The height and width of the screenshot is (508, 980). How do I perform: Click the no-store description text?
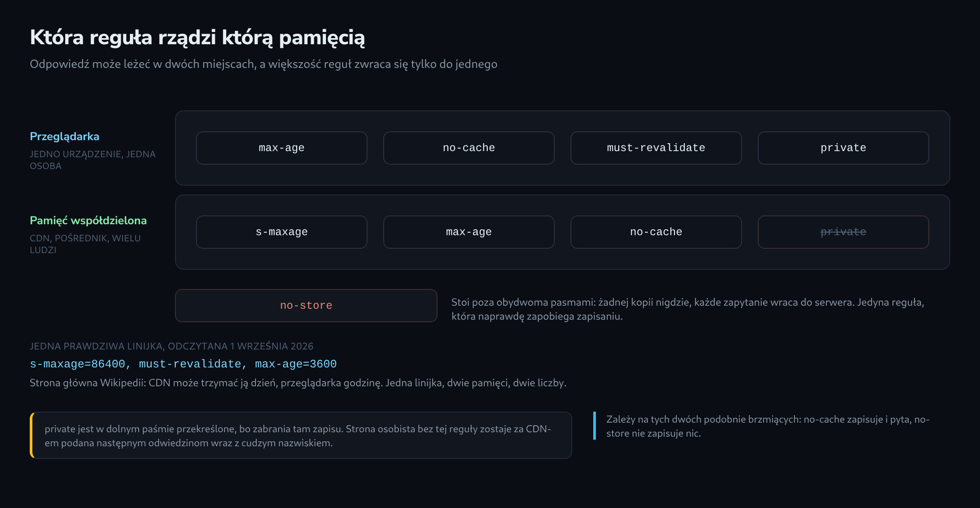[x=688, y=309]
